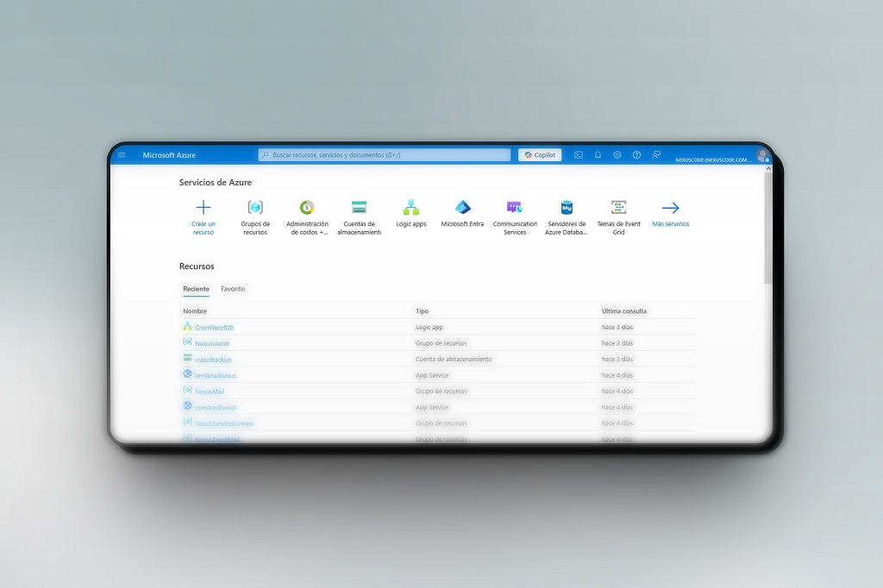883x588 pixels.
Task: Launch Logic apps service
Action: click(x=411, y=208)
